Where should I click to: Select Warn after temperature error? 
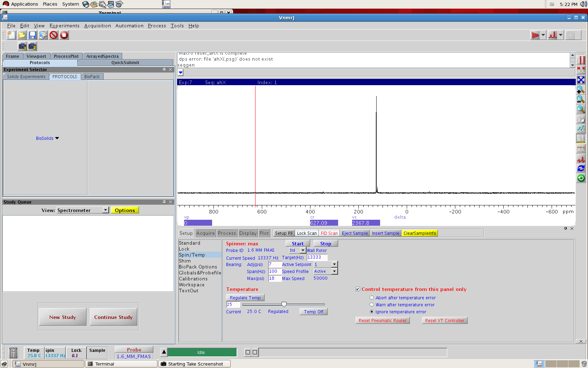(x=372, y=305)
